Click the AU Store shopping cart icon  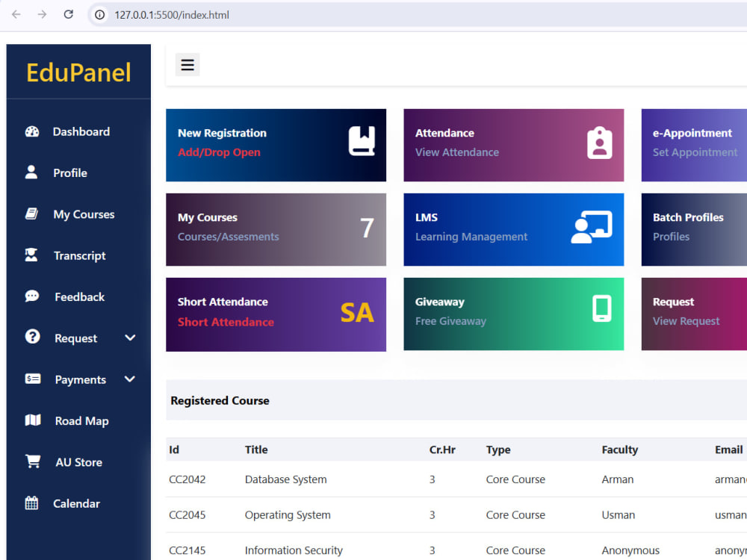pos(33,461)
